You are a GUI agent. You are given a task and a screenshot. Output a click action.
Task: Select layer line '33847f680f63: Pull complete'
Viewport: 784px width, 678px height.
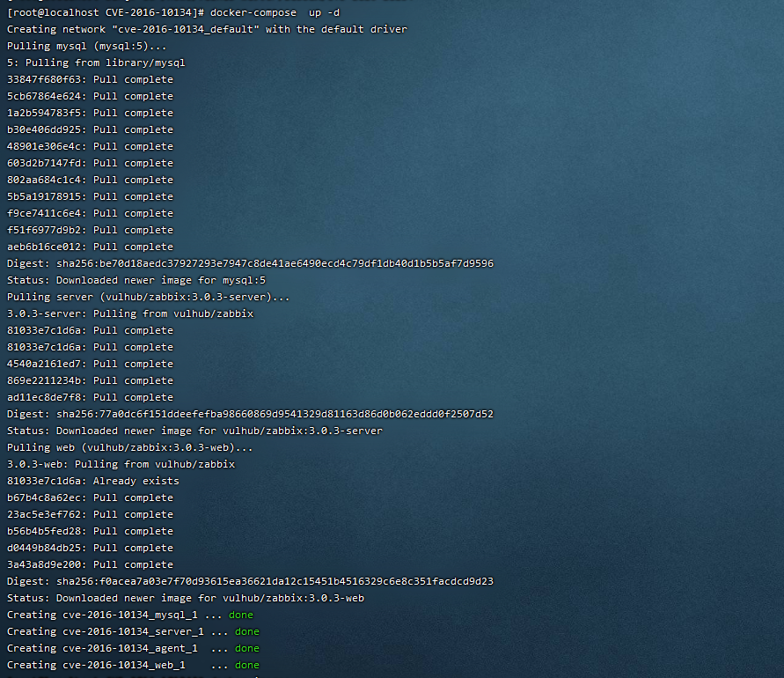pyautogui.click(x=90, y=79)
